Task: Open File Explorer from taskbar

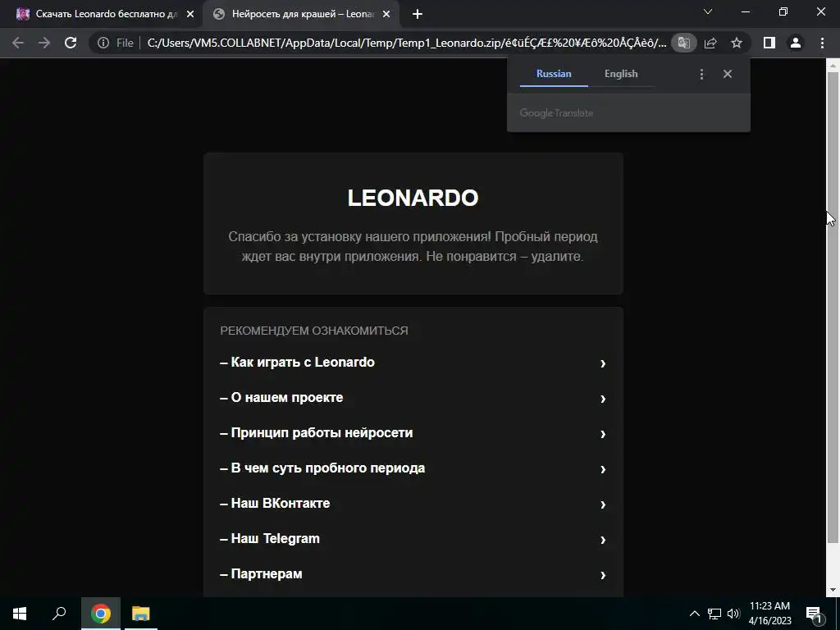Action: 141,614
